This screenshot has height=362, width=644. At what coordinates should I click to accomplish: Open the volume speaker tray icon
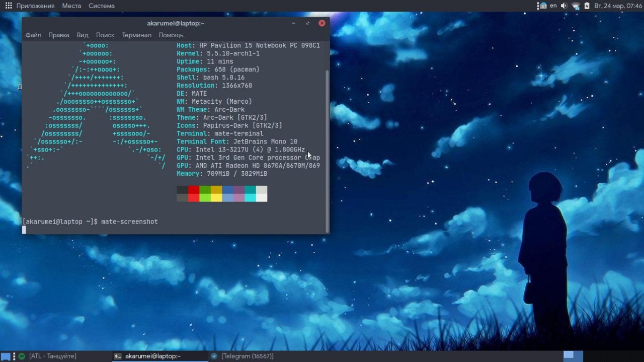click(x=564, y=6)
